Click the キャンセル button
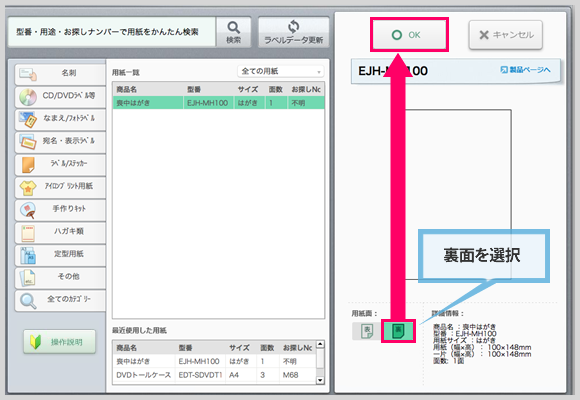 coord(506,35)
